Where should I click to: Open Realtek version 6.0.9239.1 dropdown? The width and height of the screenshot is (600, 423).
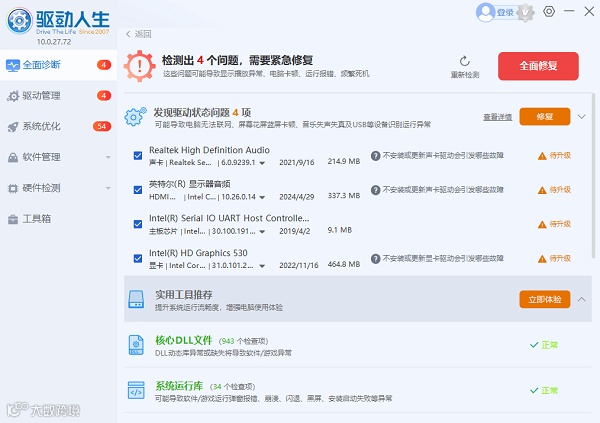pyautogui.click(x=262, y=163)
